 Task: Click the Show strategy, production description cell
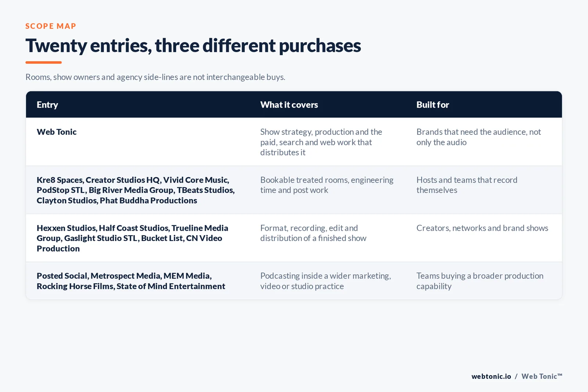[321, 142]
